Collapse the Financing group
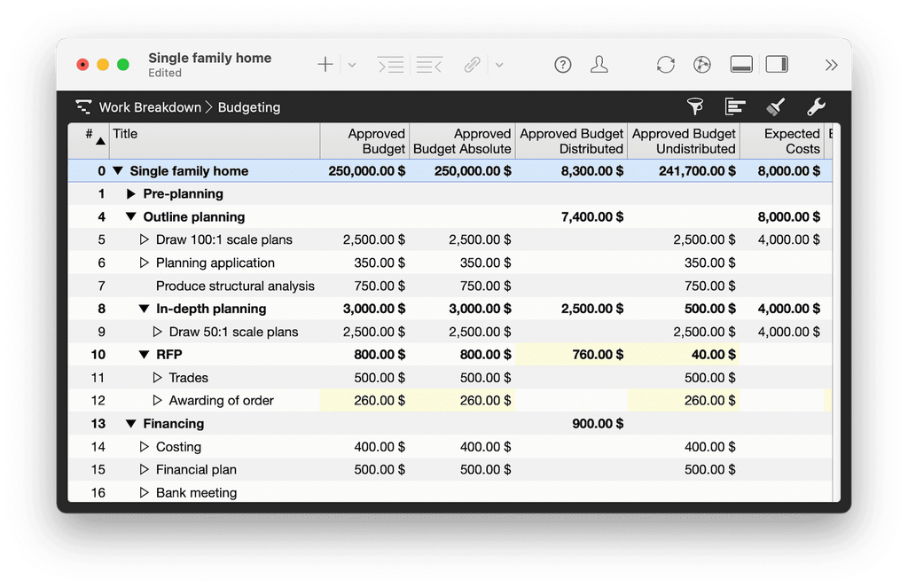Viewport: 908px width, 588px height. coord(131,424)
